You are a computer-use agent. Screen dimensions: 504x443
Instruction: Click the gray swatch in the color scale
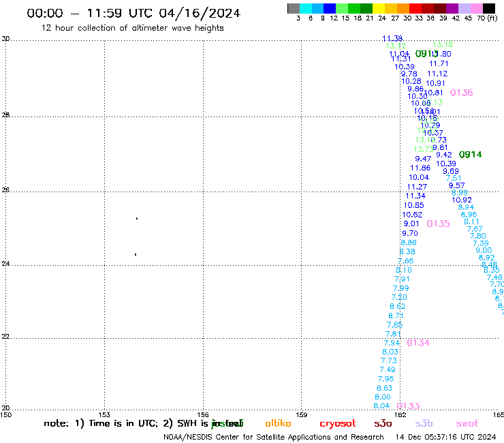[x=294, y=8]
